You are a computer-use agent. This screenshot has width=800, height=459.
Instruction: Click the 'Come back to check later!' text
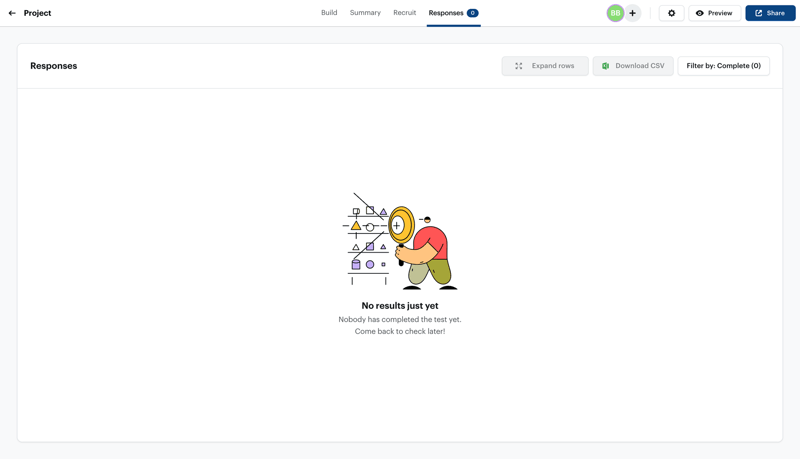[400, 331]
